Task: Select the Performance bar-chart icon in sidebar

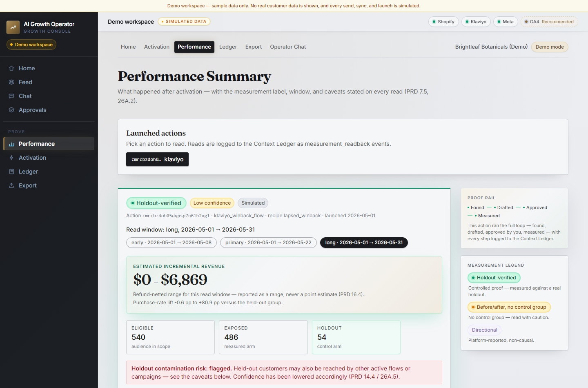Action: click(11, 144)
